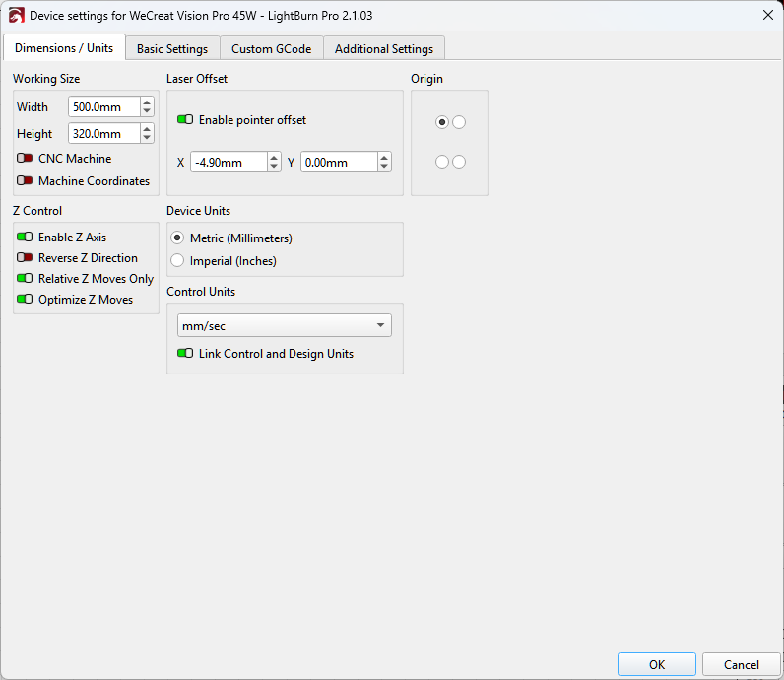The image size is (784, 680).
Task: Open the Additional Settings tab
Action: [384, 48]
